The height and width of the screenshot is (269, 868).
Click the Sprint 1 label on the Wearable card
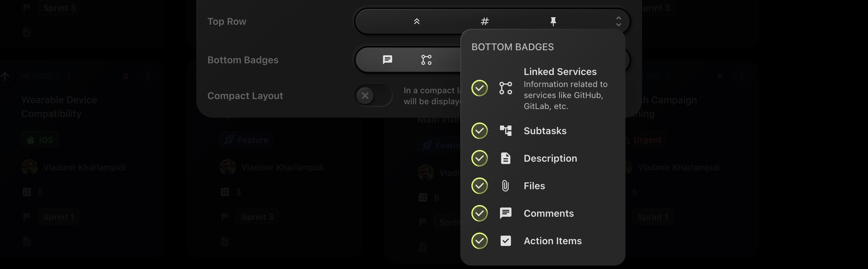click(x=59, y=217)
